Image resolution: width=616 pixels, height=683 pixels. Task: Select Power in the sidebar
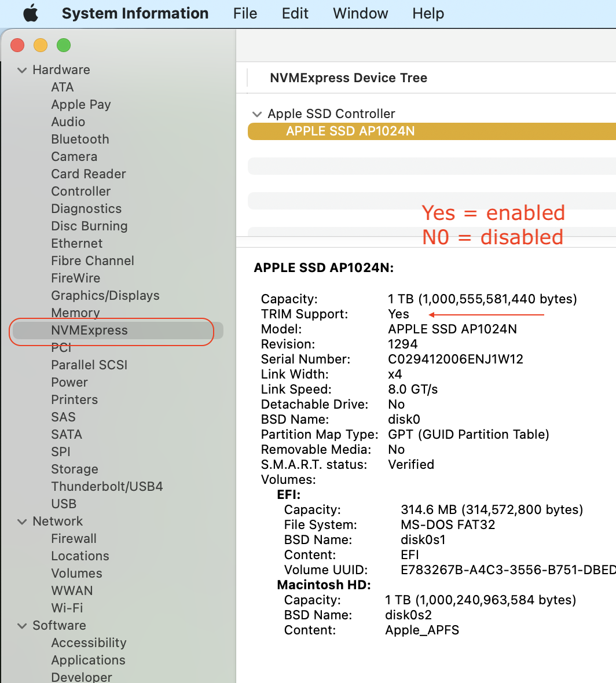(x=69, y=383)
